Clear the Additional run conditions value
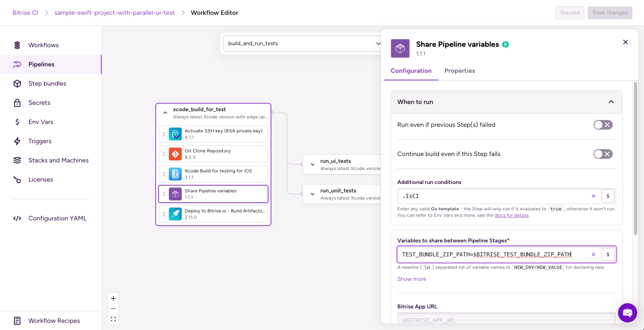This screenshot has width=644, height=330. coord(594,196)
